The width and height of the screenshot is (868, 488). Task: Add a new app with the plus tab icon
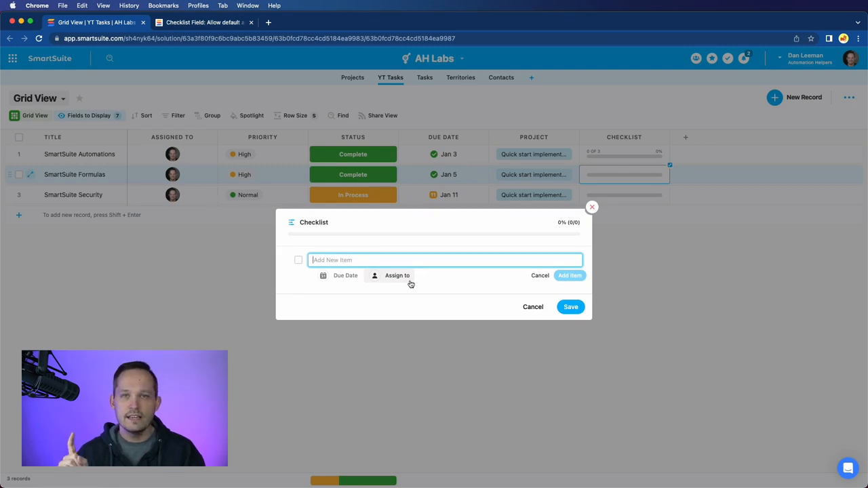(532, 77)
